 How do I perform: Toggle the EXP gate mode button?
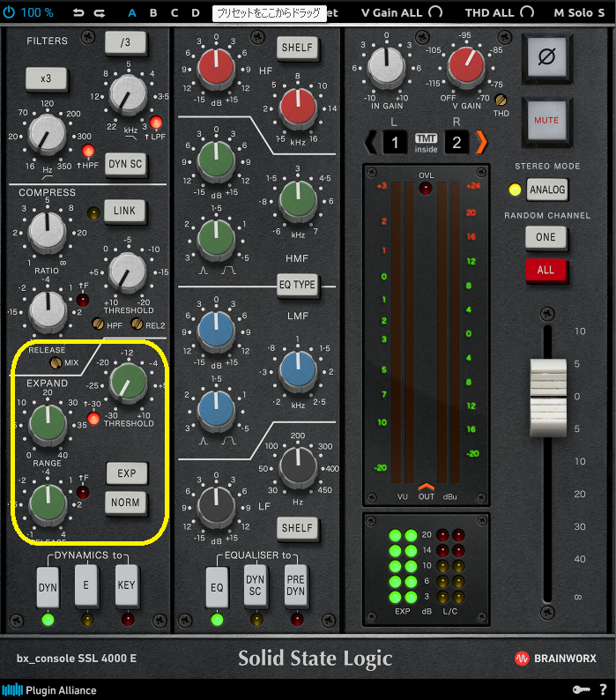[x=127, y=473]
